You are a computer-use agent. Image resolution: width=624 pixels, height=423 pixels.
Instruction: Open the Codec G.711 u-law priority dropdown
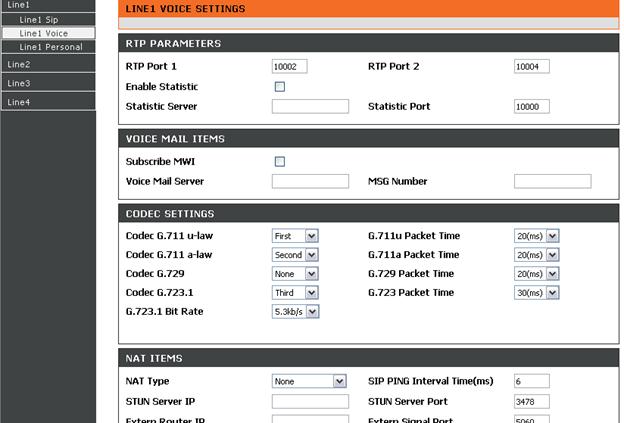295,236
